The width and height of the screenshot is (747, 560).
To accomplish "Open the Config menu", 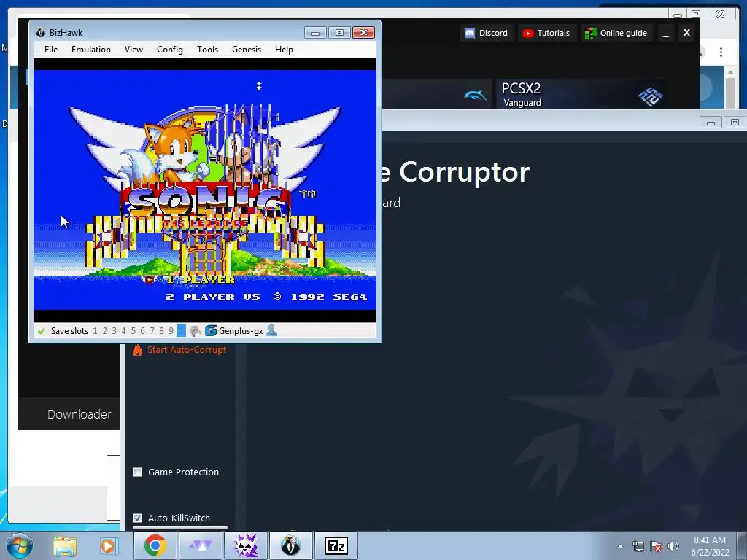I will [x=170, y=50].
